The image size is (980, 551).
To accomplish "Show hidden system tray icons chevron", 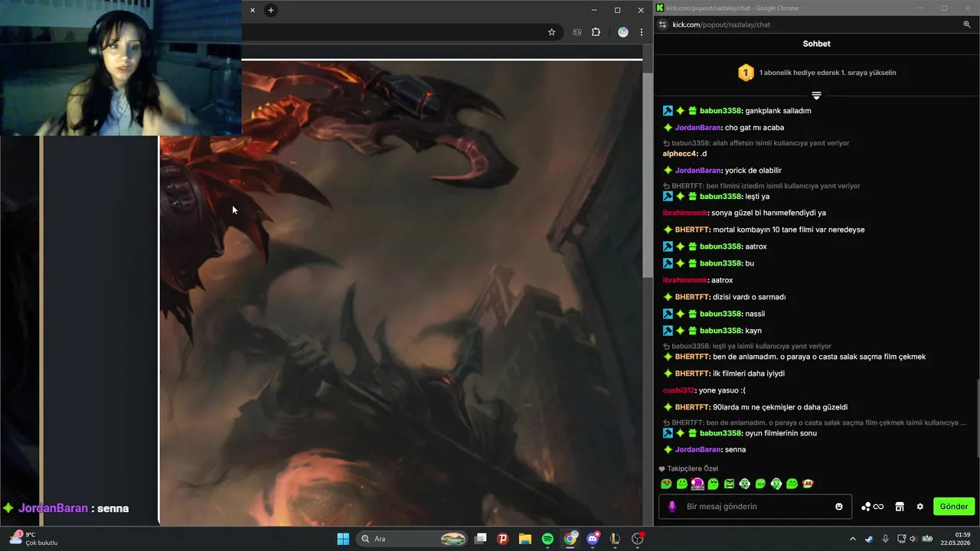I will 853,539.
